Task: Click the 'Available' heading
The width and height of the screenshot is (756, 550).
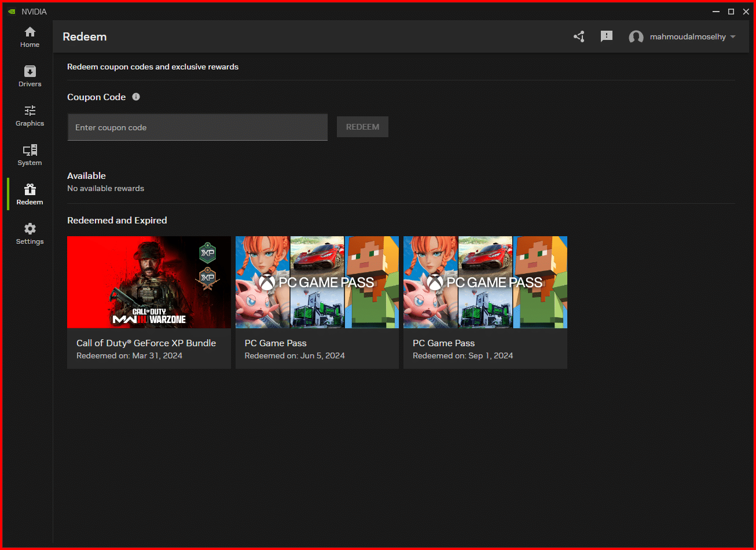Action: [x=86, y=175]
